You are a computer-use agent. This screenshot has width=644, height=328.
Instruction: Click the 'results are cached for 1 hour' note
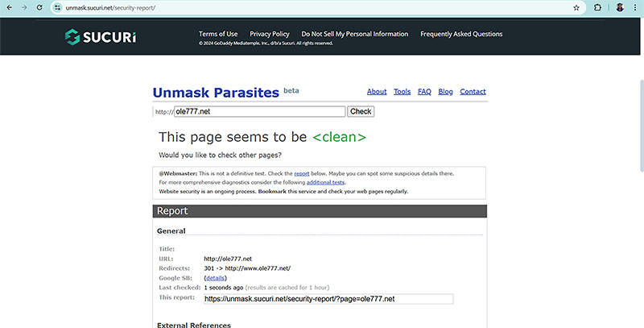coord(287,288)
